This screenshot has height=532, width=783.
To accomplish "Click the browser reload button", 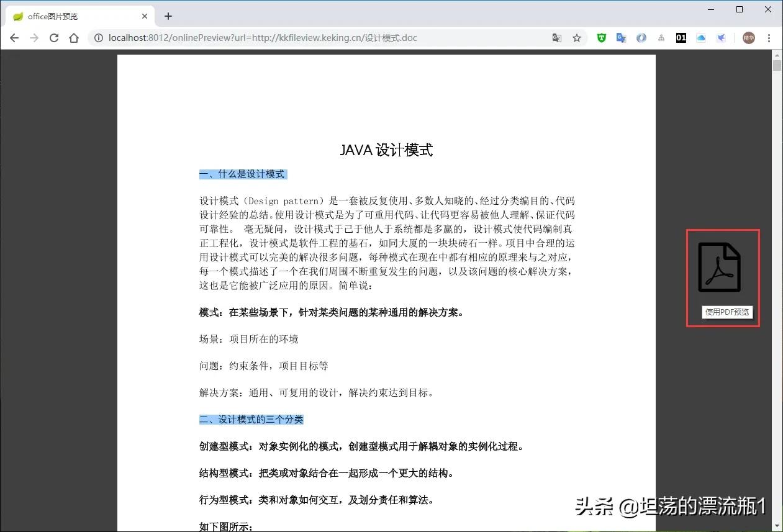I will pyautogui.click(x=54, y=37).
